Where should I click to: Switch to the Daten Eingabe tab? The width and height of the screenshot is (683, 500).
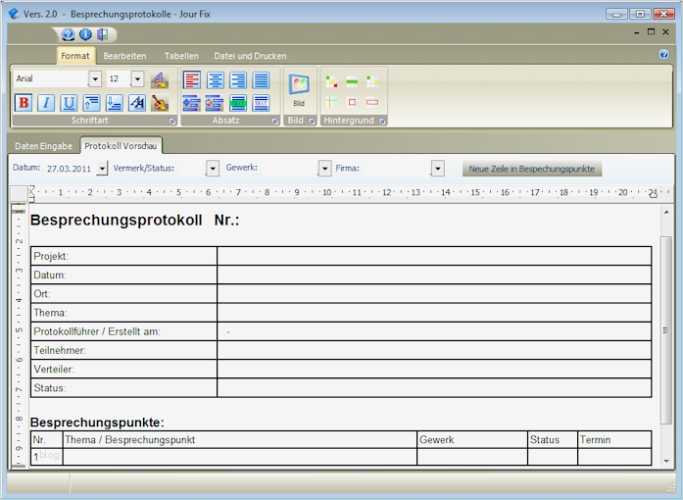tap(43, 146)
